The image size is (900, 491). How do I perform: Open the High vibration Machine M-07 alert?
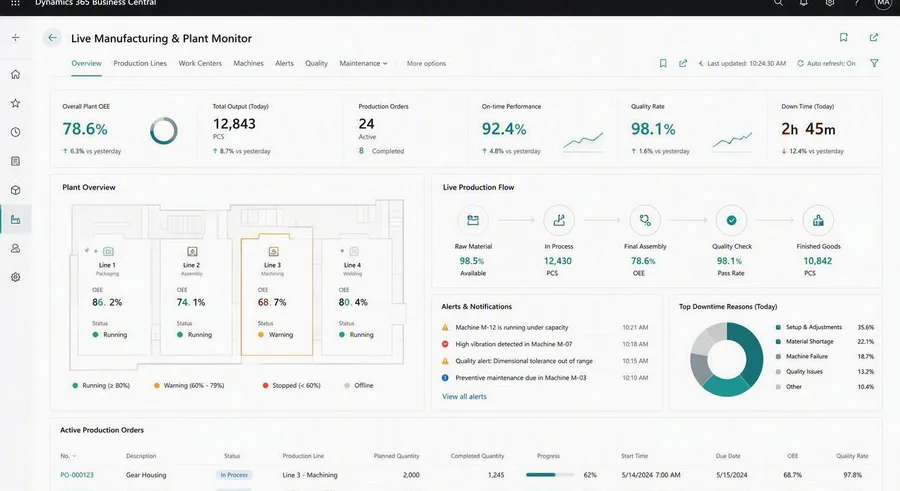coord(545,344)
